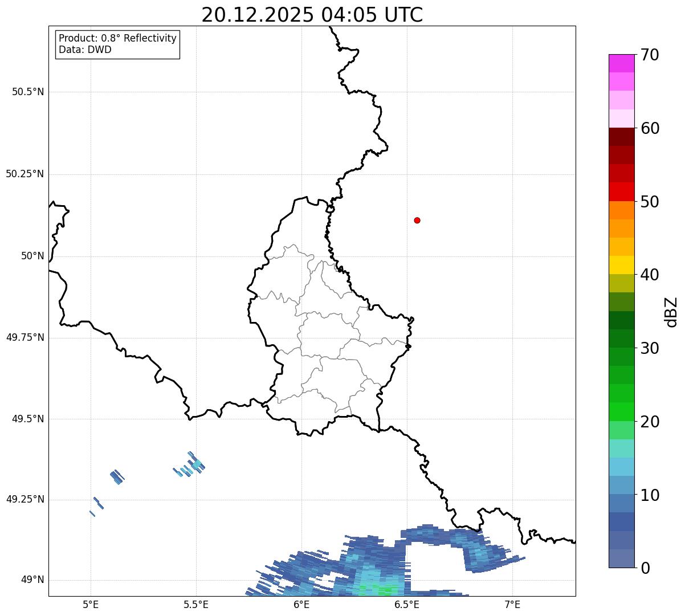685x616 pixels.
Task: Click the 6°E longitude label
Action: [301, 604]
